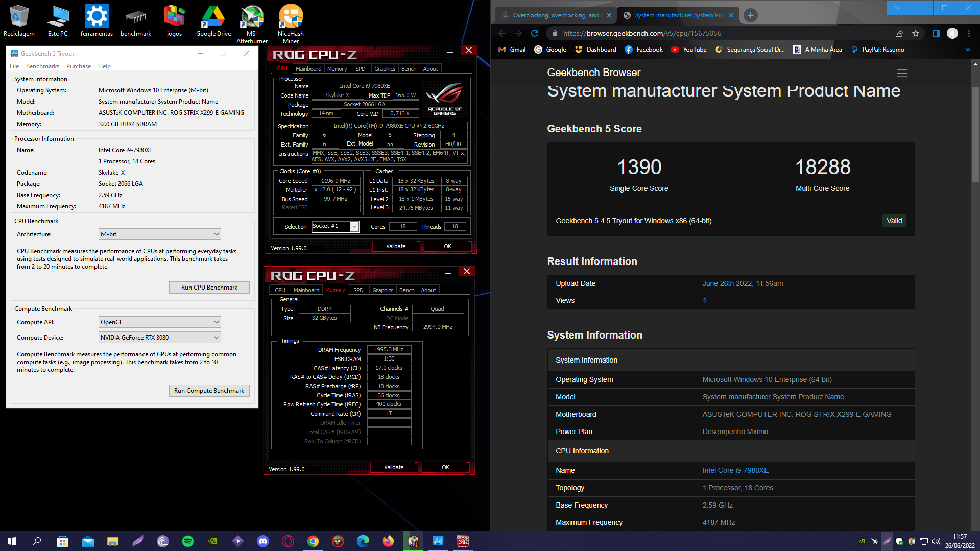
Task: Open the Gmail bookmark
Action: click(x=512, y=50)
